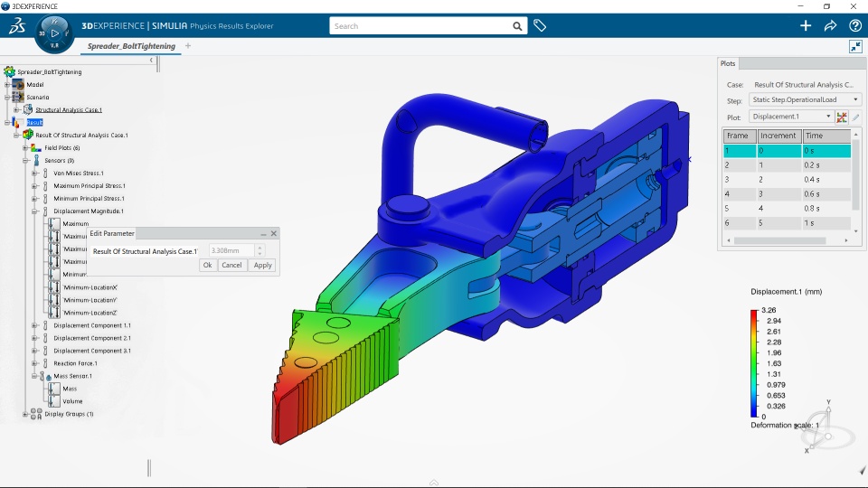Screen dimensions: 868x488
Task: Select Displacement Component 2.1 sensor
Action: click(92, 338)
